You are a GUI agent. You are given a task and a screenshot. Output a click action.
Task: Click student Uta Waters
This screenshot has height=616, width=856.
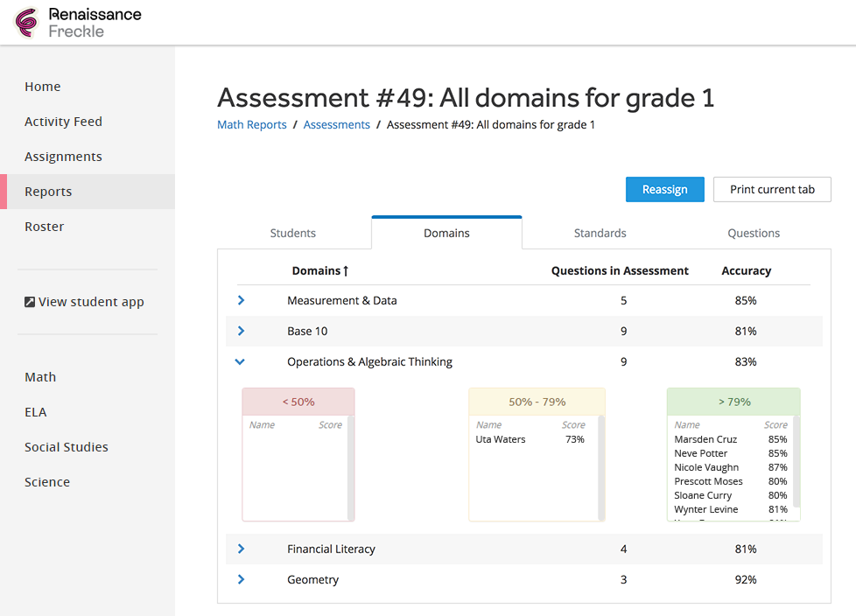500,439
